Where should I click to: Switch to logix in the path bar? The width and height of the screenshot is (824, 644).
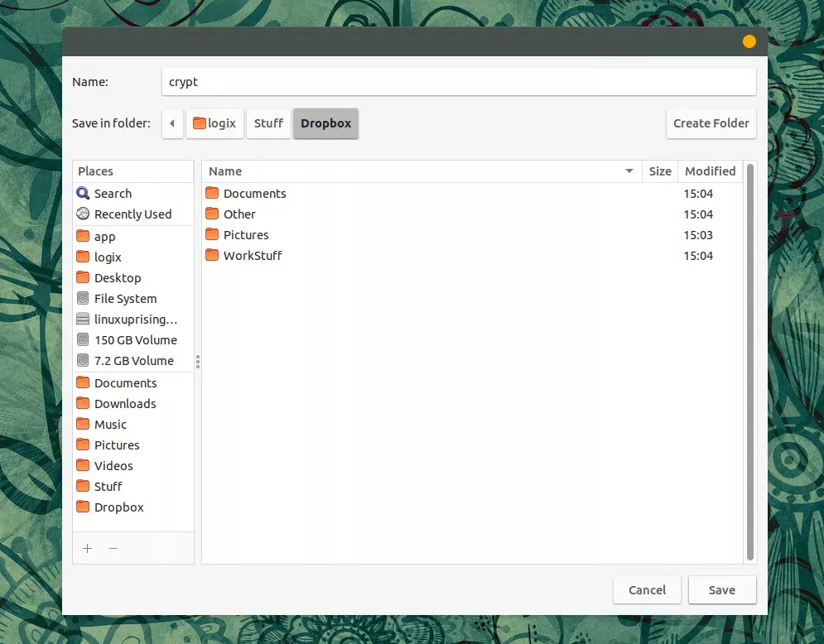(x=214, y=123)
